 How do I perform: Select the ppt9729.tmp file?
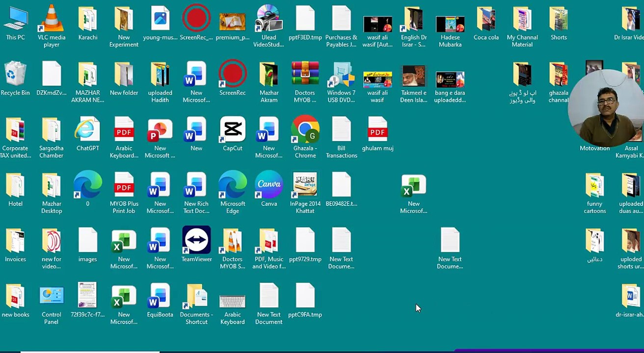point(305,245)
